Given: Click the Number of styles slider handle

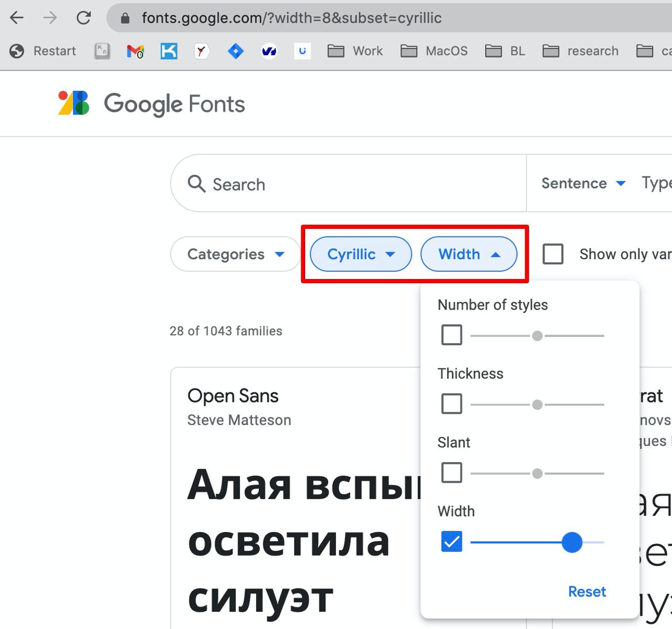Looking at the screenshot, I should (537, 336).
